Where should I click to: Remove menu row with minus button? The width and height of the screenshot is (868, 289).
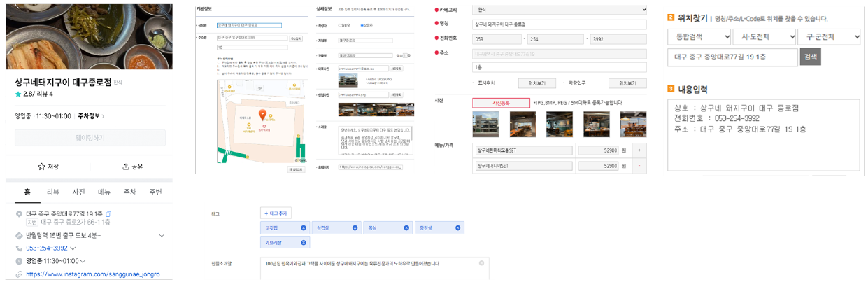pos(638,167)
